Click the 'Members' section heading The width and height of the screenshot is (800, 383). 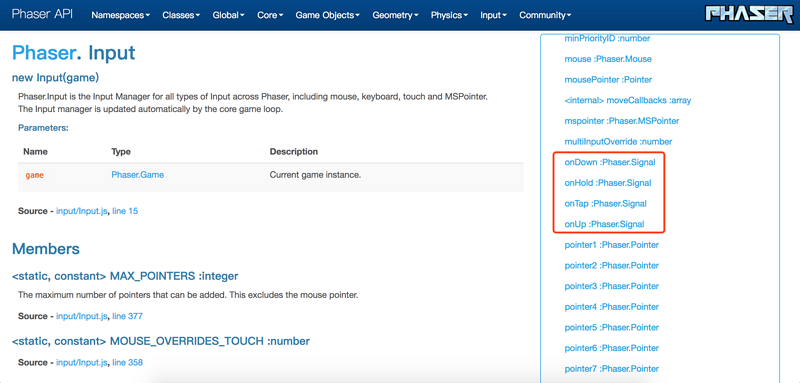[45, 249]
